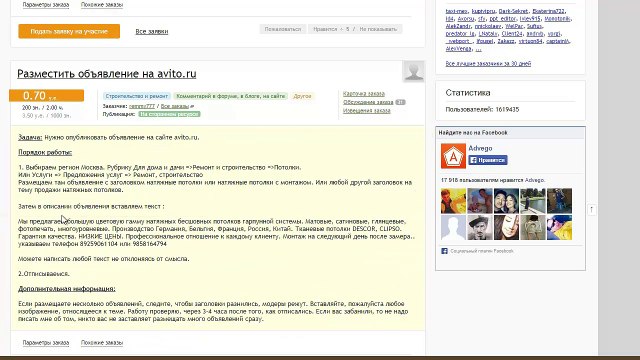Click the red Advego logo icon
Viewport: 640px width, 360px height.
click(x=453, y=156)
